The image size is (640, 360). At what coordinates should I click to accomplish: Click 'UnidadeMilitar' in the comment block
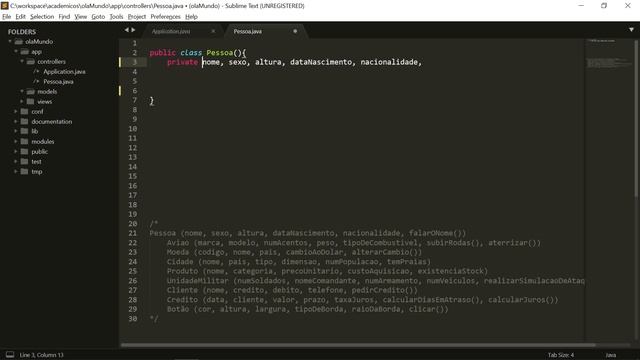pos(198,281)
